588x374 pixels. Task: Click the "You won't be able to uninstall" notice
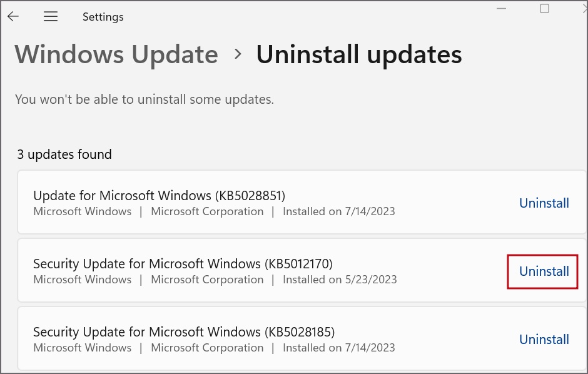pyautogui.click(x=144, y=99)
